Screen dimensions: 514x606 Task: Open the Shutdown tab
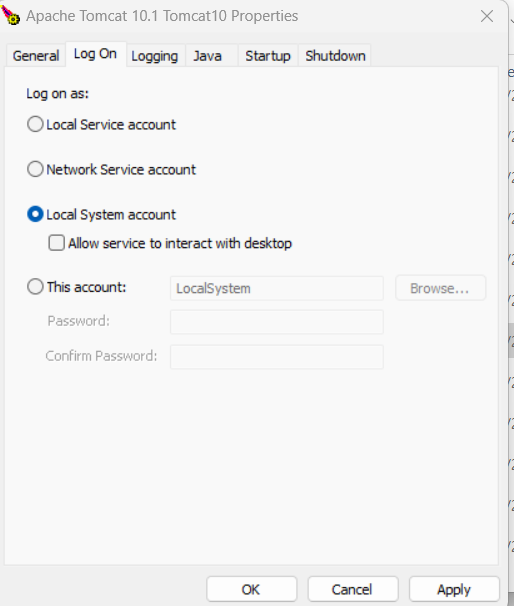[335, 56]
